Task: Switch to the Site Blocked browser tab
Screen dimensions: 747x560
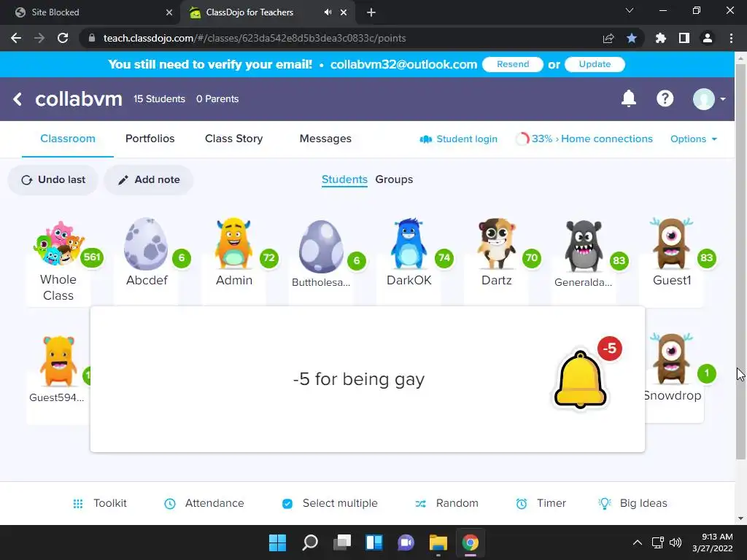Action: point(90,12)
